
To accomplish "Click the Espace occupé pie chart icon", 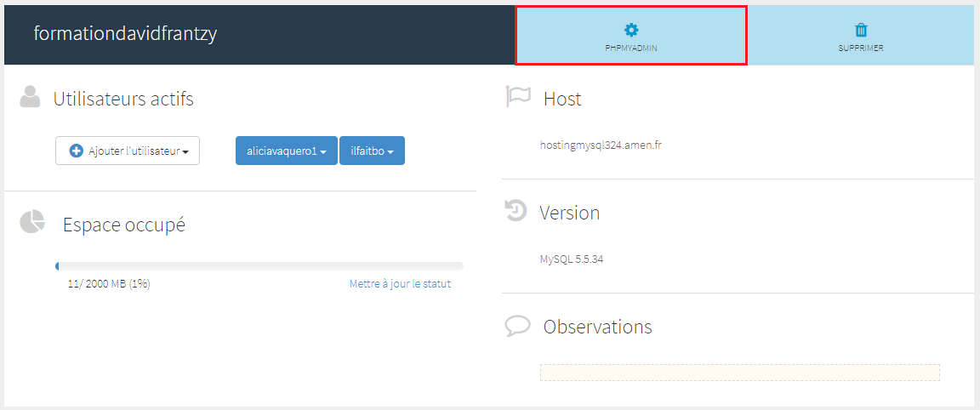I will 32,223.
